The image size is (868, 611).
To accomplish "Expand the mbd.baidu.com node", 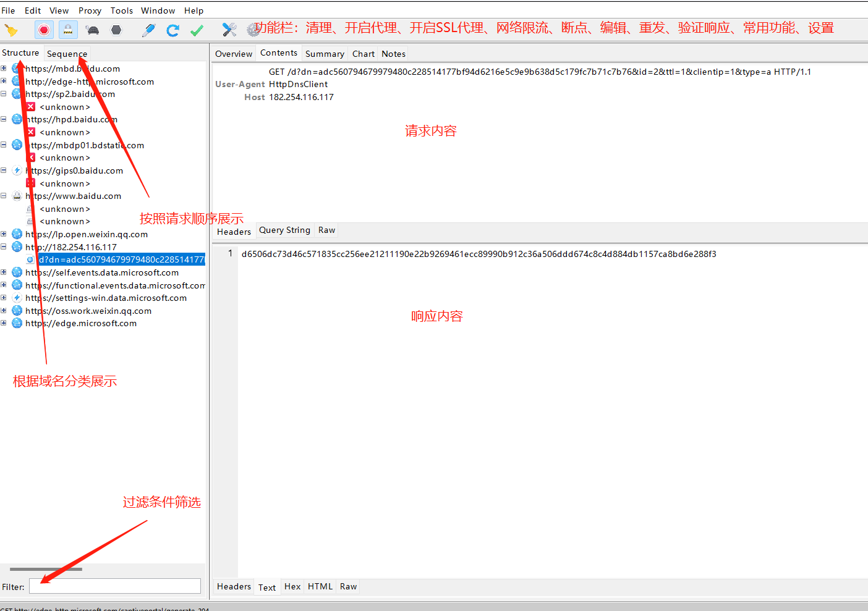I will pos(4,68).
